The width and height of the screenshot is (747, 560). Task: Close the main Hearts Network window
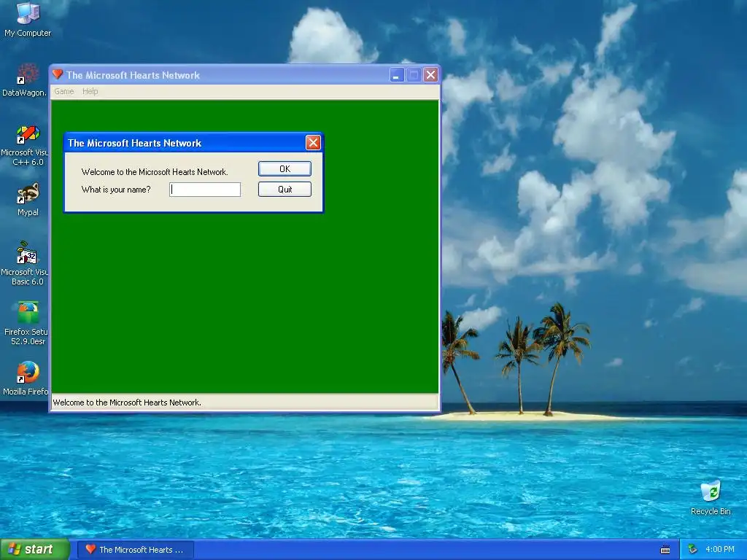pyautogui.click(x=430, y=75)
